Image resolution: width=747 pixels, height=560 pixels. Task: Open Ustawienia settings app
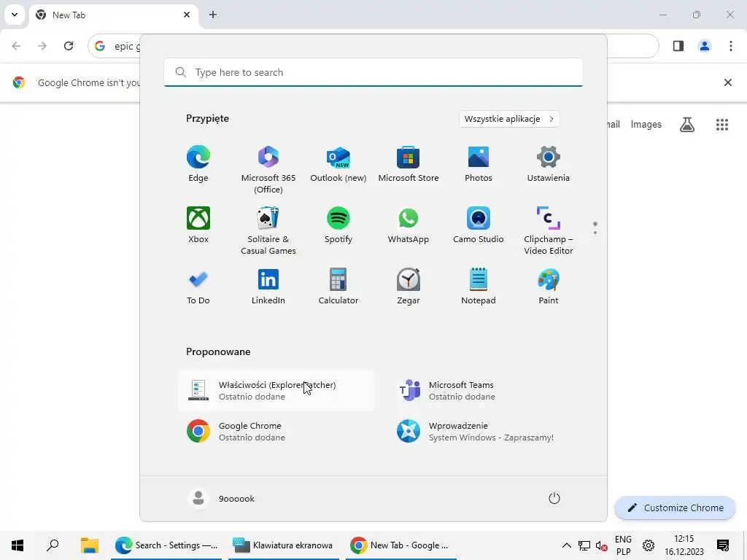pos(549,164)
